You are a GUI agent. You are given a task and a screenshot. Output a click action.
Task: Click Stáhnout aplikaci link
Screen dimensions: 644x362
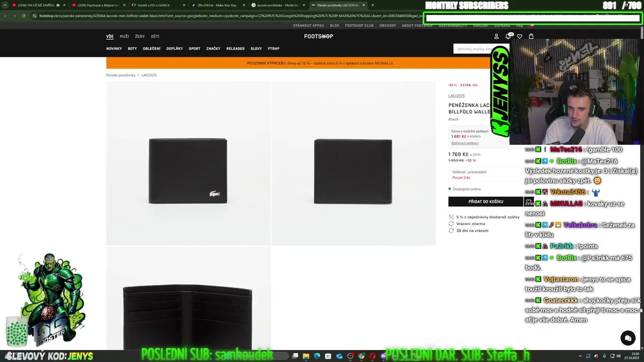pos(465,143)
